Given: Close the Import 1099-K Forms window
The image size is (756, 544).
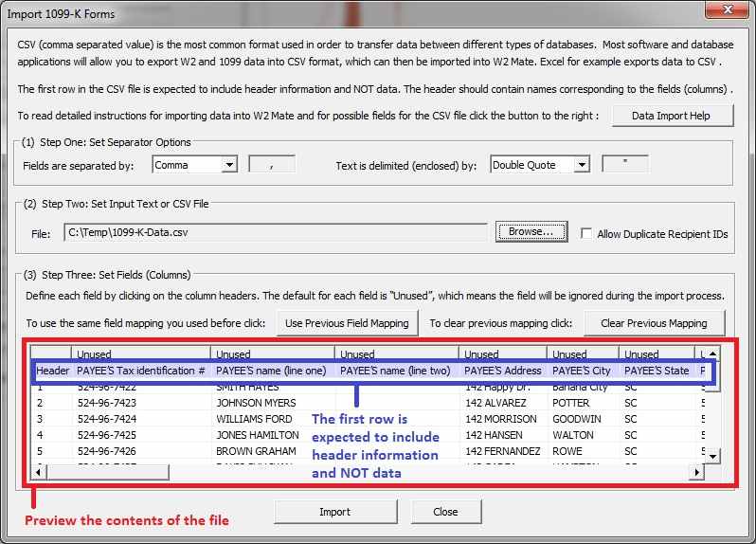Looking at the screenshot, I should [727, 9].
